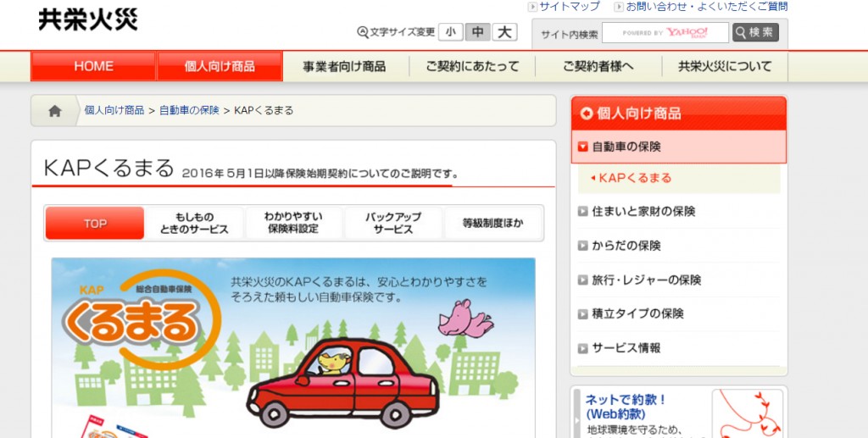Click the red car illustration
The height and width of the screenshot is (438, 868).
coord(343,384)
